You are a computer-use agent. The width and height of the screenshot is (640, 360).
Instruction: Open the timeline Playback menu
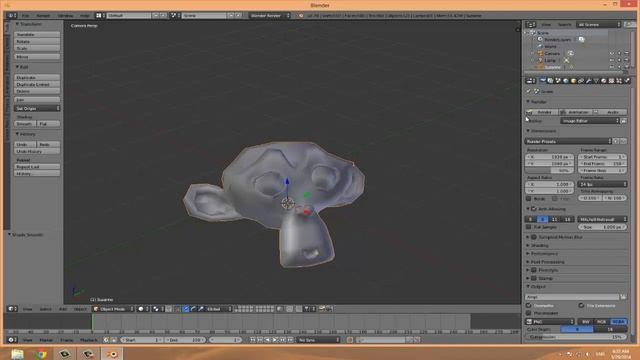point(89,340)
